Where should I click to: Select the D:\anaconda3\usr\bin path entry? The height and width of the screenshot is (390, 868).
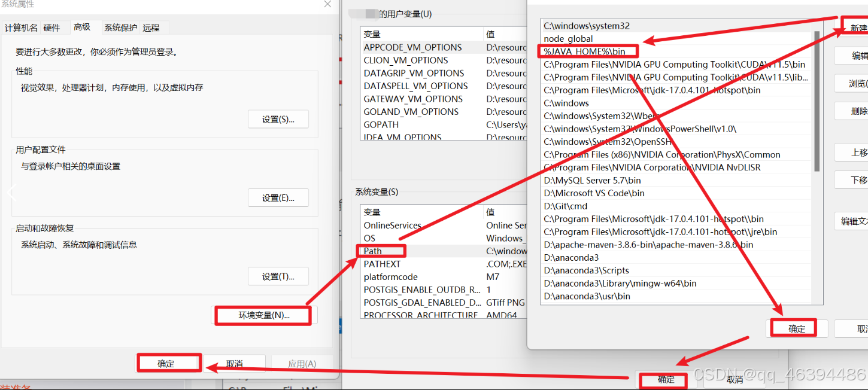click(x=676, y=296)
